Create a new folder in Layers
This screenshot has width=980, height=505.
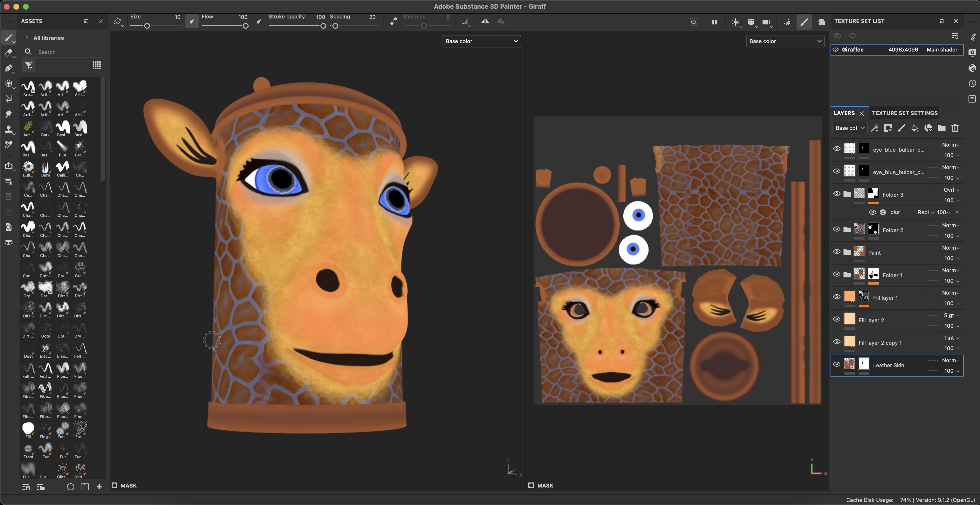pos(941,128)
